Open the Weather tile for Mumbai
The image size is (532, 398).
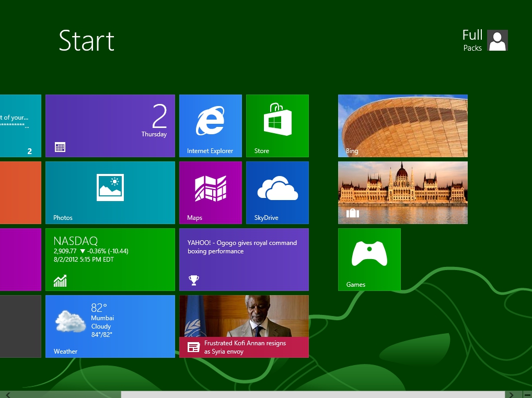tap(110, 326)
